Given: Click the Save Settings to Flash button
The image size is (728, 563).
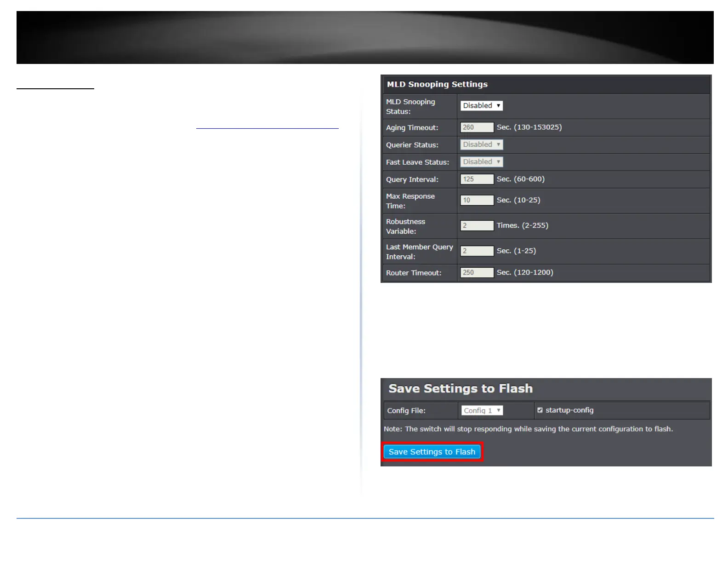Looking at the screenshot, I should pyautogui.click(x=432, y=452).
